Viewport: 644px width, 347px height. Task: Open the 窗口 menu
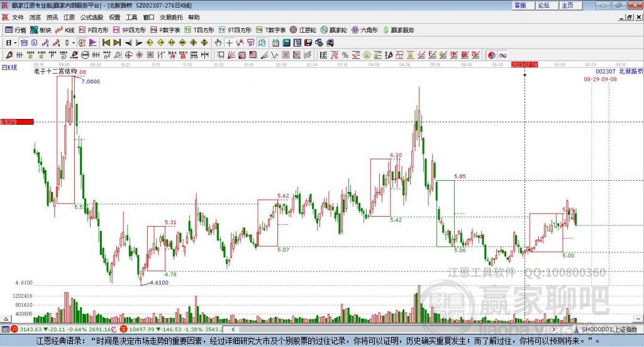(x=148, y=17)
